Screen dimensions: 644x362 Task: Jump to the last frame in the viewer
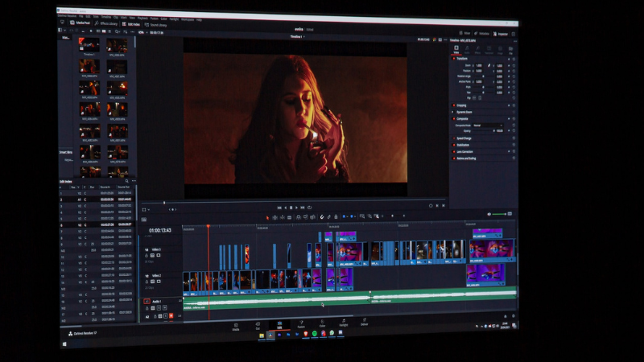click(x=303, y=208)
